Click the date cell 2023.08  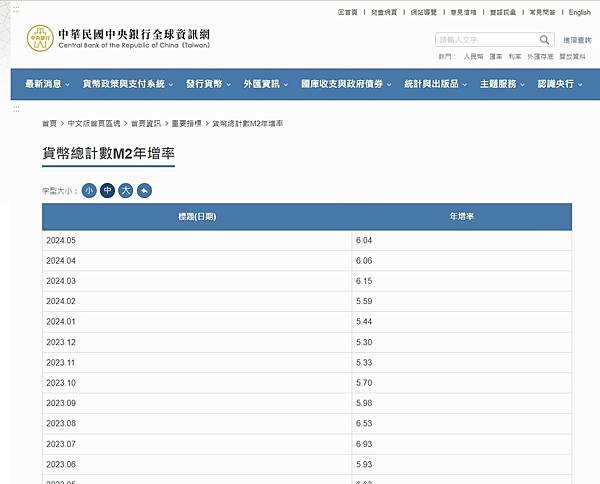coord(197,423)
